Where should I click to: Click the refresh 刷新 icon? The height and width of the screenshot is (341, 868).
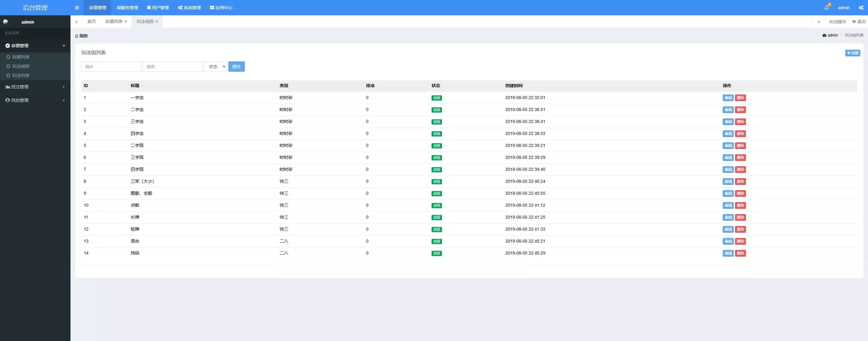point(77,36)
